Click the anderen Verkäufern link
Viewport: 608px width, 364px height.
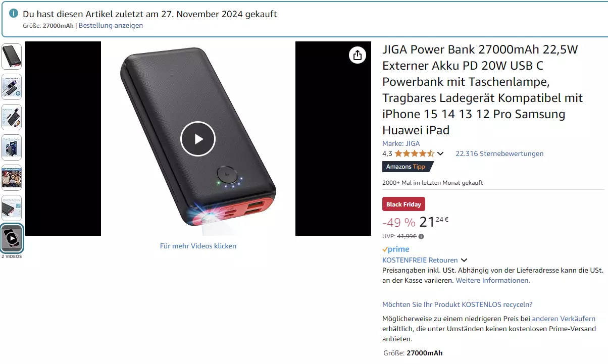564,319
